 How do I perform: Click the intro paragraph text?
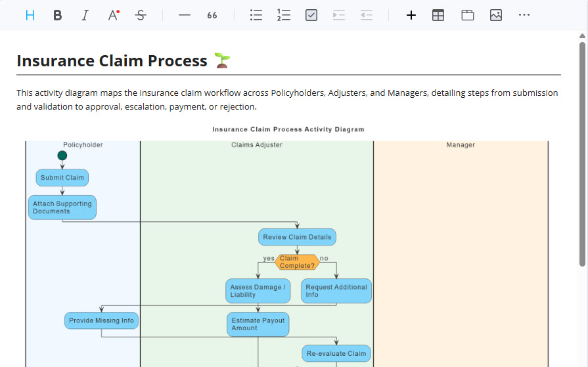pos(287,100)
